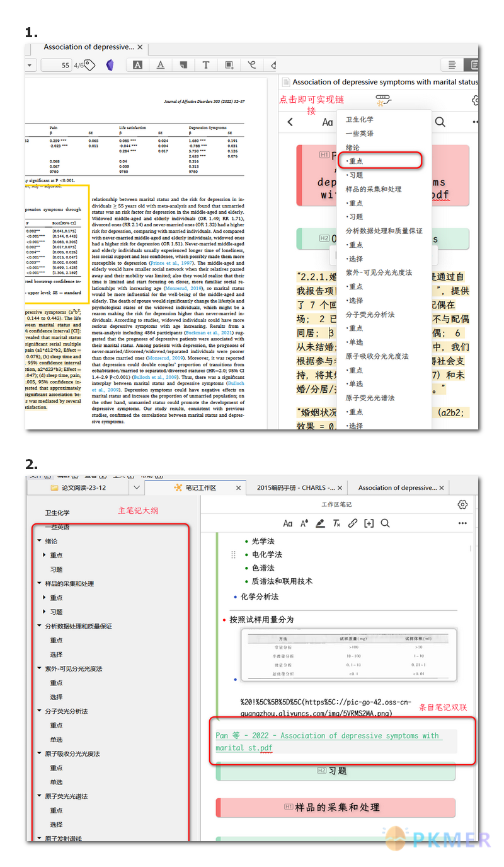The image size is (504, 867).
Task: Collapse the 原子荧光光谱法 tree node
Action: 39,796
